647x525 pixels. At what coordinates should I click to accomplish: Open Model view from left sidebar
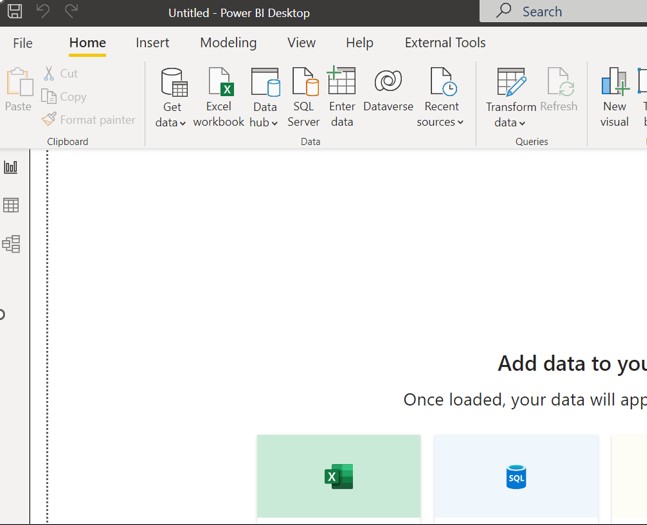11,244
